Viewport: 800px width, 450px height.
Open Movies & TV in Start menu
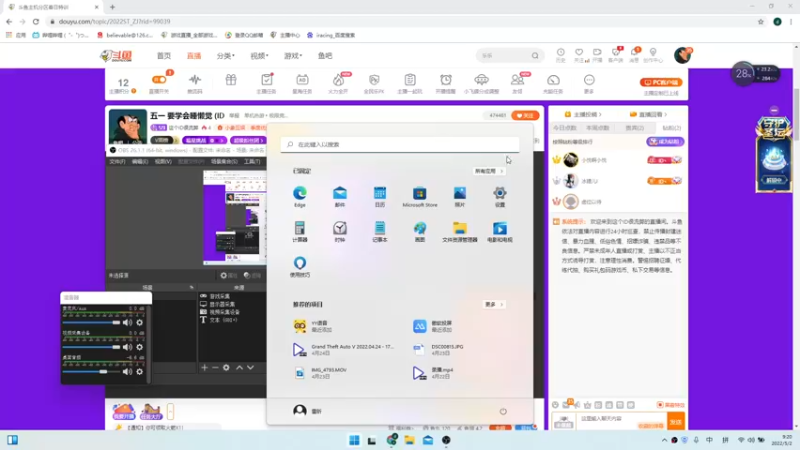[499, 231]
